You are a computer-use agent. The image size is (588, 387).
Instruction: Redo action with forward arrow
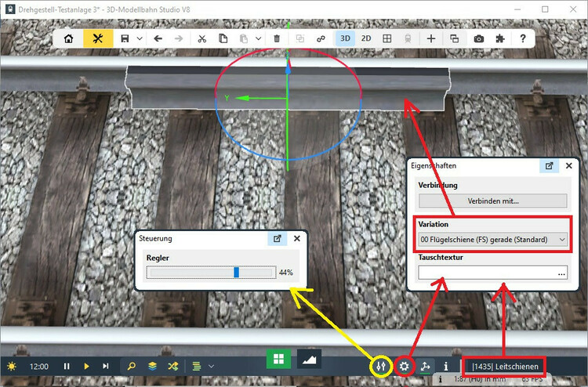179,38
